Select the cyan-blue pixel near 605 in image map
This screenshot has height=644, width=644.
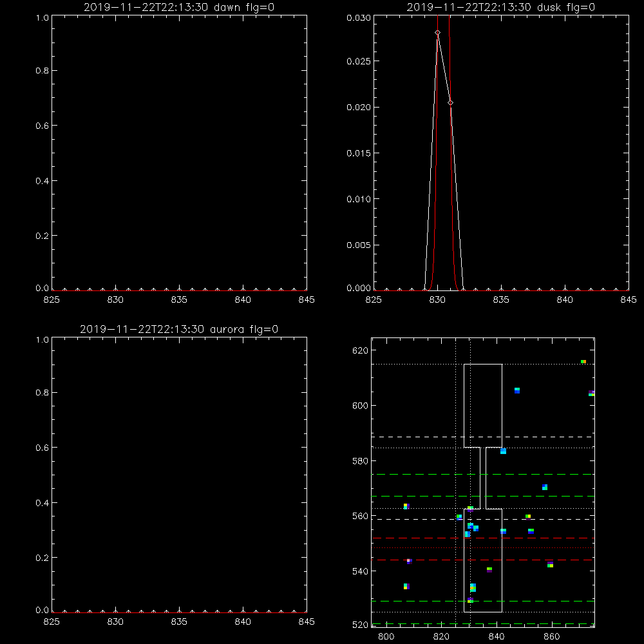(x=517, y=390)
